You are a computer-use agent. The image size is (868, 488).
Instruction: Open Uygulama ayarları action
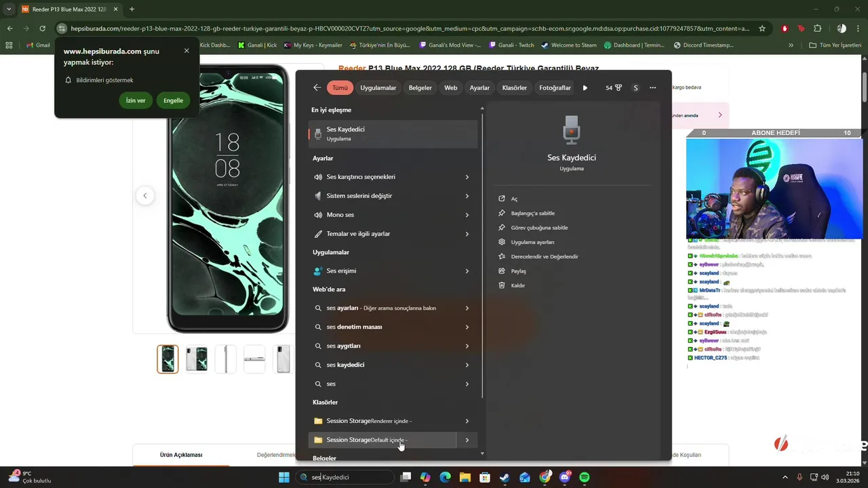pyautogui.click(x=532, y=242)
